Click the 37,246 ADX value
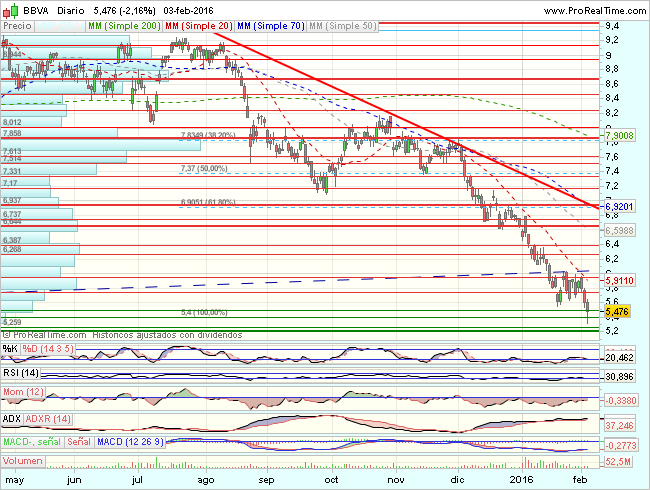The height and width of the screenshot is (490, 650). pos(619,426)
